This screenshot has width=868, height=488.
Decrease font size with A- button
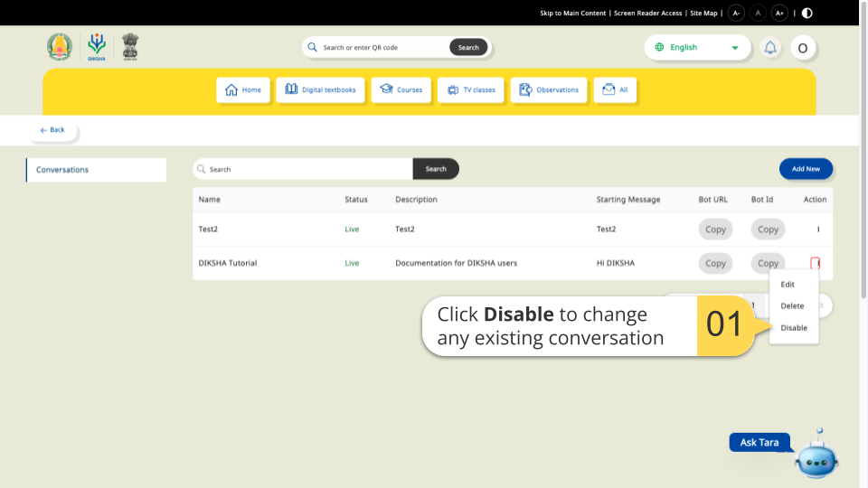[x=736, y=13]
